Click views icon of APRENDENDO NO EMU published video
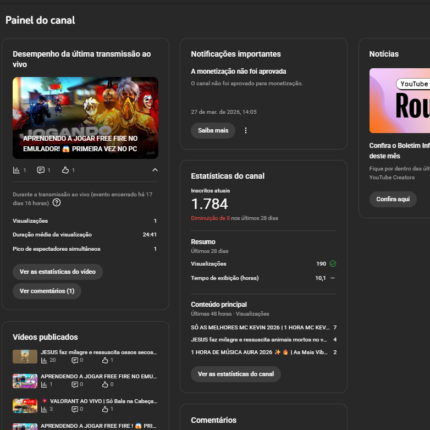The image size is (430, 430). (x=44, y=385)
